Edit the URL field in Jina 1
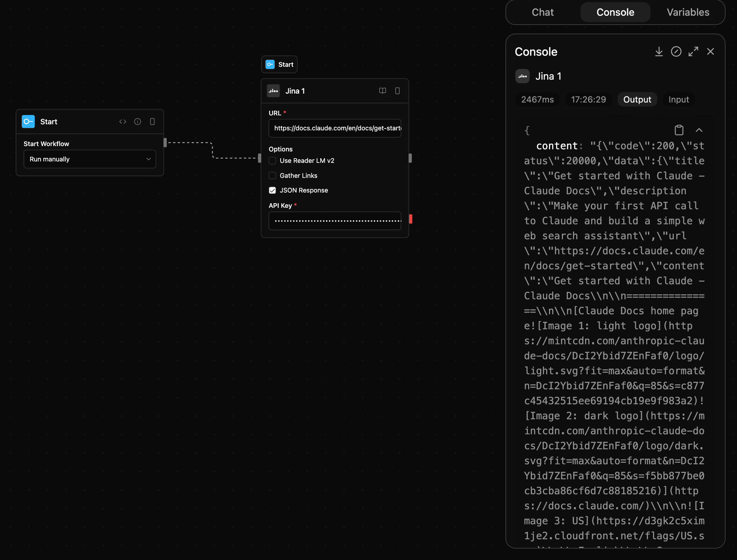Viewport: 737px width, 560px height. pyautogui.click(x=335, y=128)
